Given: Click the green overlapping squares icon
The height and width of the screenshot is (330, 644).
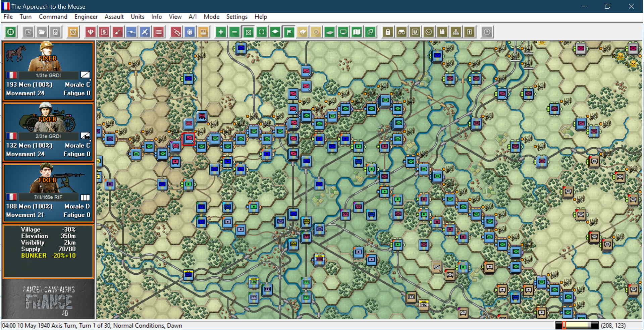Looking at the screenshot, I should click(x=370, y=32).
